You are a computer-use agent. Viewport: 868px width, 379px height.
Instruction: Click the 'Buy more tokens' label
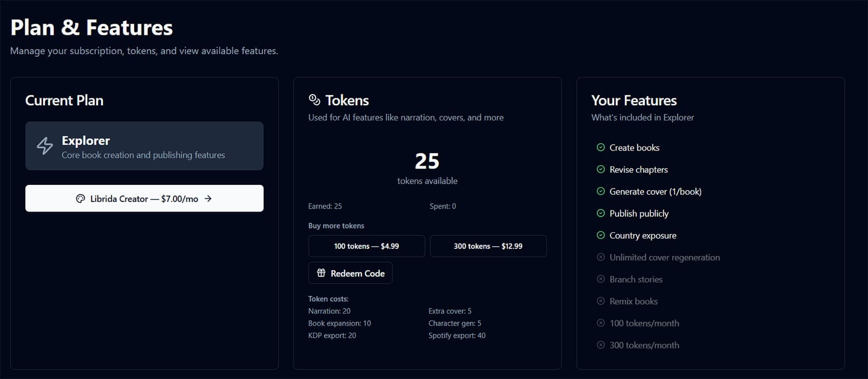(x=336, y=225)
